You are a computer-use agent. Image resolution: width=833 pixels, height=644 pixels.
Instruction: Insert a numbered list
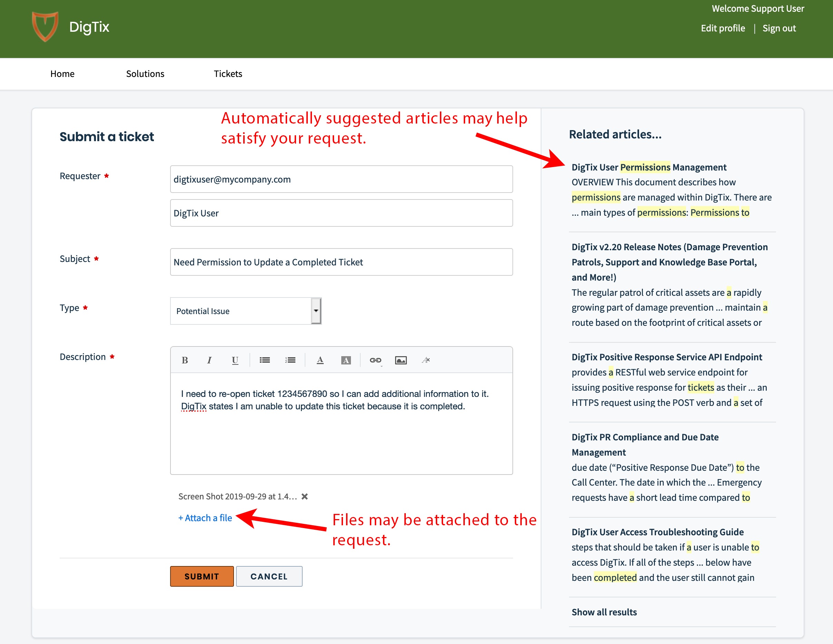pos(290,360)
